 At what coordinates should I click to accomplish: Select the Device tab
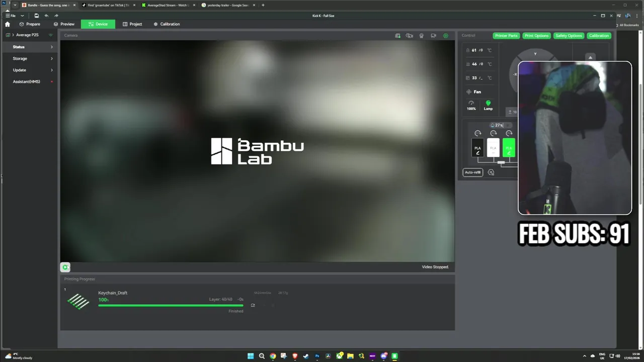(x=98, y=24)
